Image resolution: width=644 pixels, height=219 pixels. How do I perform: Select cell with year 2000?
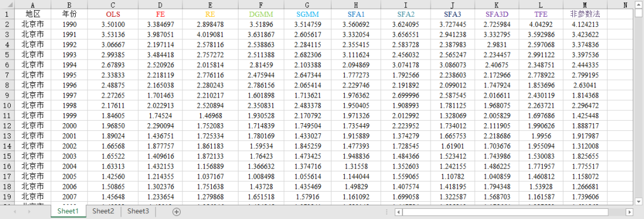pyautogui.click(x=69, y=126)
